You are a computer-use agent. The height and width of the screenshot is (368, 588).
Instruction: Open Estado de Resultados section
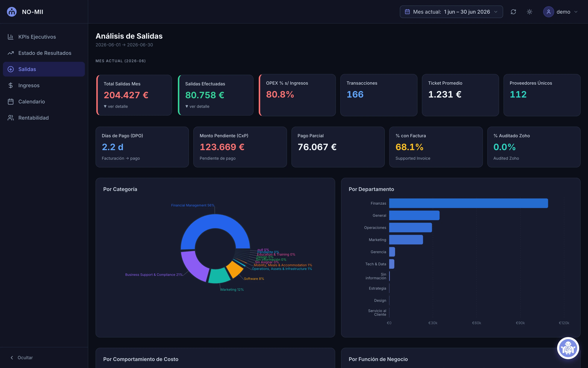pyautogui.click(x=44, y=53)
